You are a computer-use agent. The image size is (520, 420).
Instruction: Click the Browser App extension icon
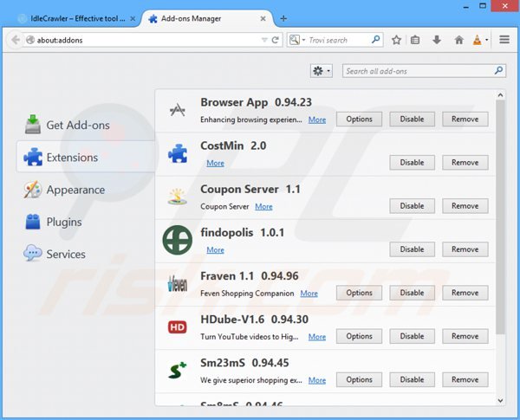pyautogui.click(x=178, y=110)
